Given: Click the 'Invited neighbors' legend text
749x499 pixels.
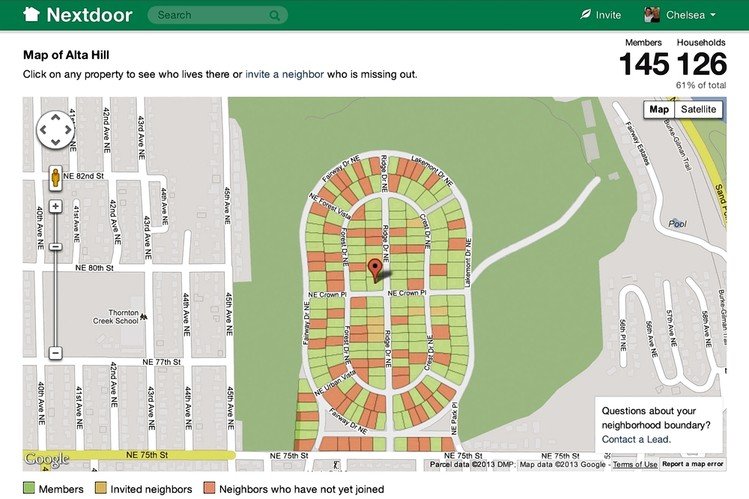Looking at the screenshot, I should pos(151,489).
